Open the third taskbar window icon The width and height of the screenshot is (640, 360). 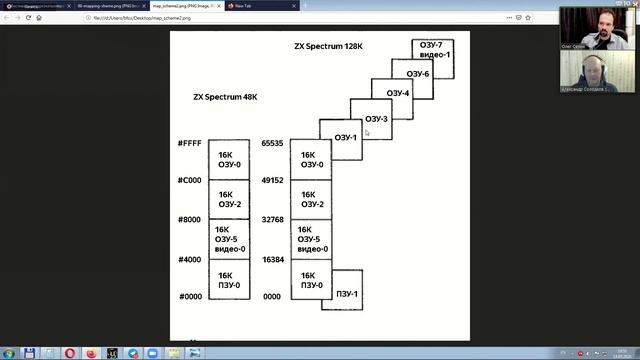tap(49, 353)
